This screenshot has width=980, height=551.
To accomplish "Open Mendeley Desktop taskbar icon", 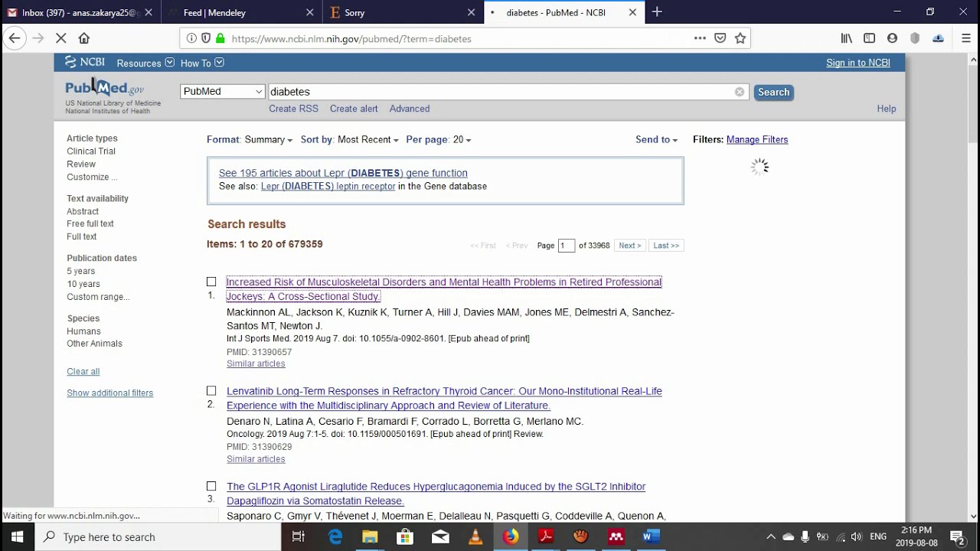I will click(616, 536).
